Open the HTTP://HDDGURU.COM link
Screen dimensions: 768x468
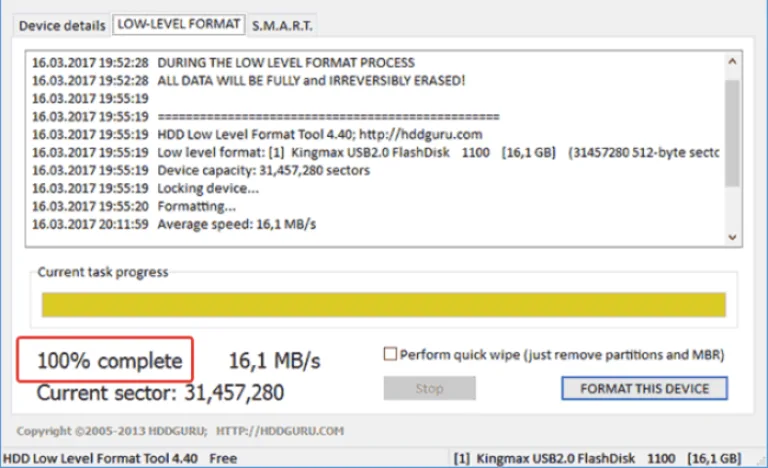[x=280, y=431]
